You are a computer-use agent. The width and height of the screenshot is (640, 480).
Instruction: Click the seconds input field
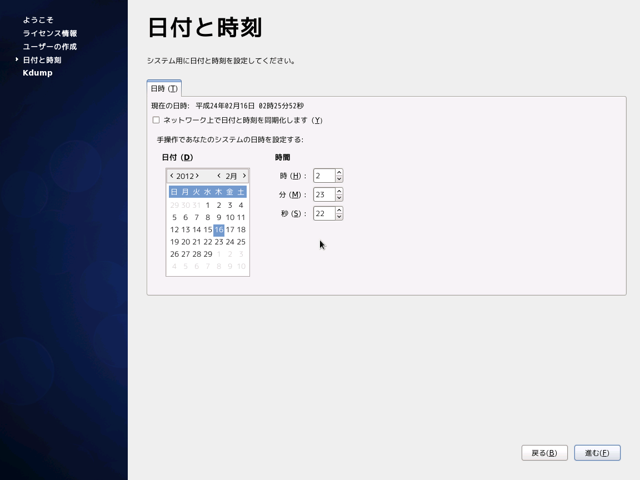[x=324, y=213]
